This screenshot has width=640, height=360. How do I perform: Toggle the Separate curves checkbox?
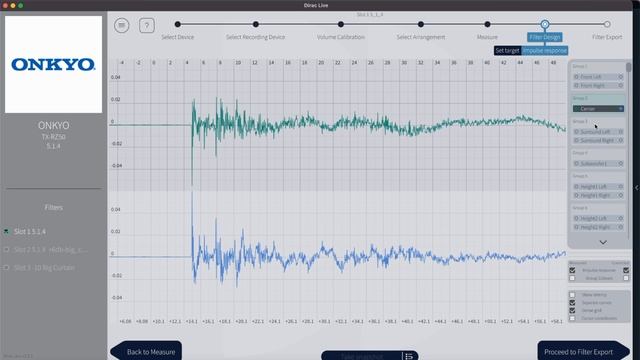point(572,302)
